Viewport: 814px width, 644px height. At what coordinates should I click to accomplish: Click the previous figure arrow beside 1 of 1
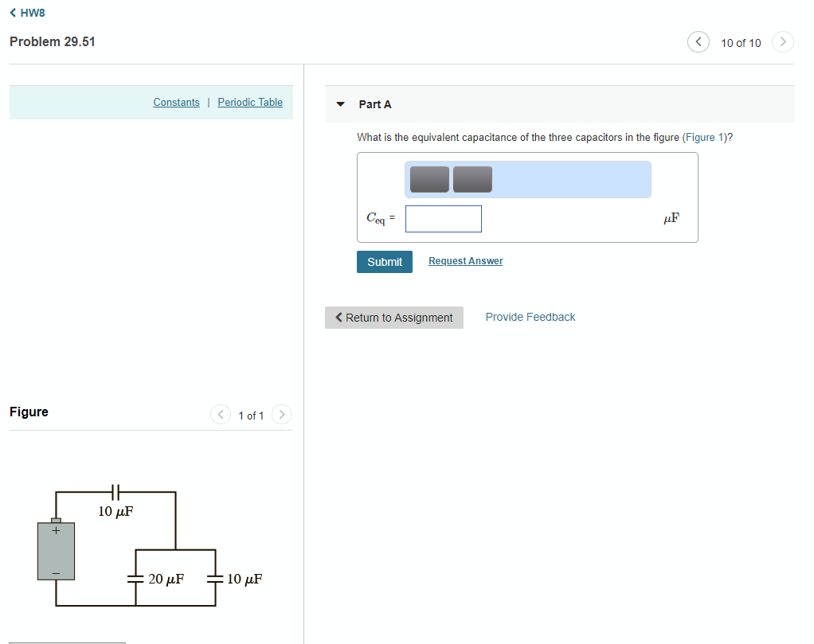(x=221, y=414)
